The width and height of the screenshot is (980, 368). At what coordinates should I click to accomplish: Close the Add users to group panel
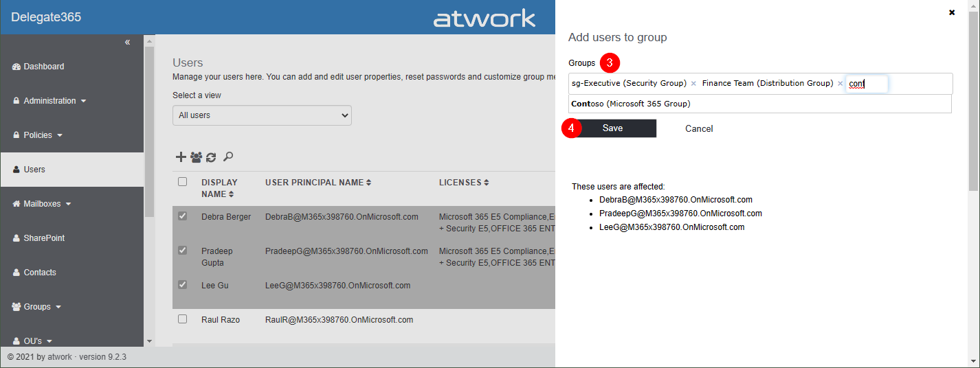click(952, 12)
